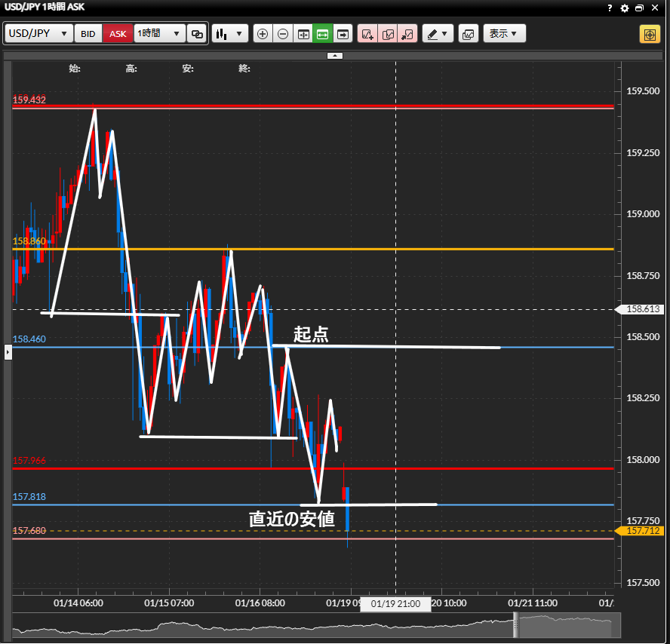
Task: Click the bottom timeline range slider handle
Action: (x=517, y=623)
